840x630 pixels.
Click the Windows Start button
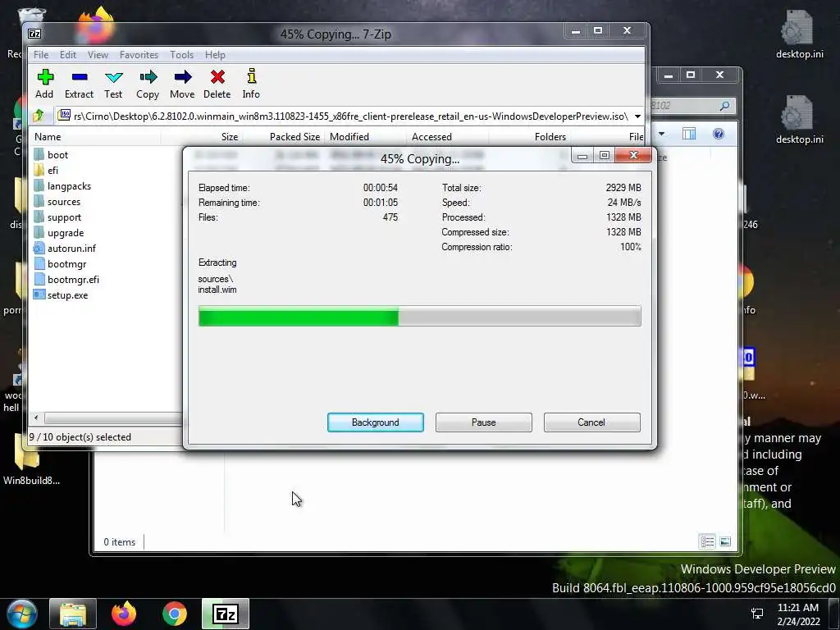(x=22, y=614)
